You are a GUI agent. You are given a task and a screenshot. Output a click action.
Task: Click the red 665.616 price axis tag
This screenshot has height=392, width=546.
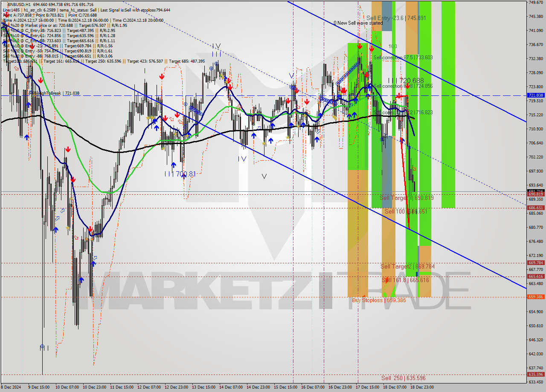point(536,277)
